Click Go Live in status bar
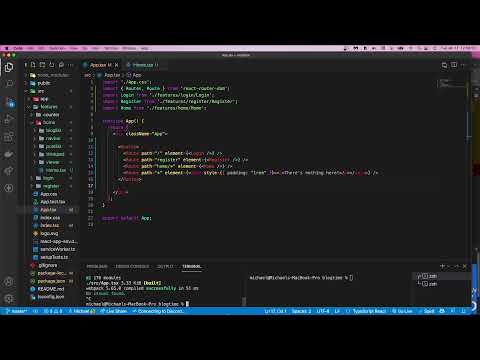 [x=402, y=311]
